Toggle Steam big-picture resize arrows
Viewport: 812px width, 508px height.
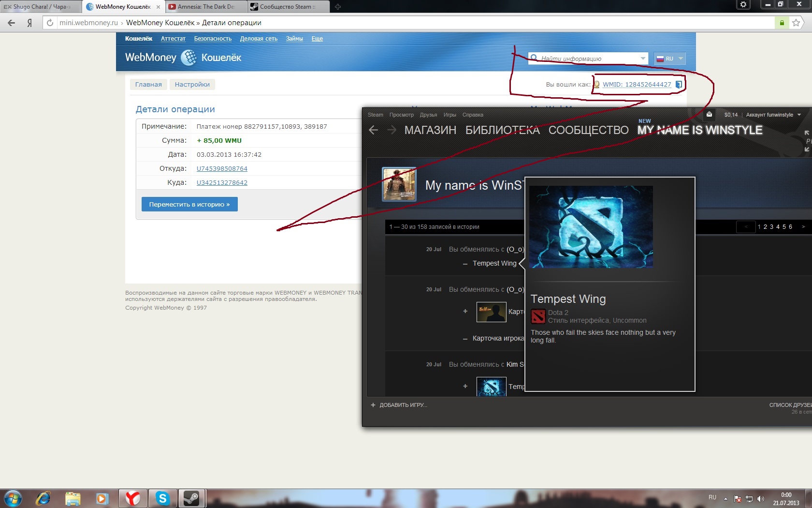(x=807, y=141)
